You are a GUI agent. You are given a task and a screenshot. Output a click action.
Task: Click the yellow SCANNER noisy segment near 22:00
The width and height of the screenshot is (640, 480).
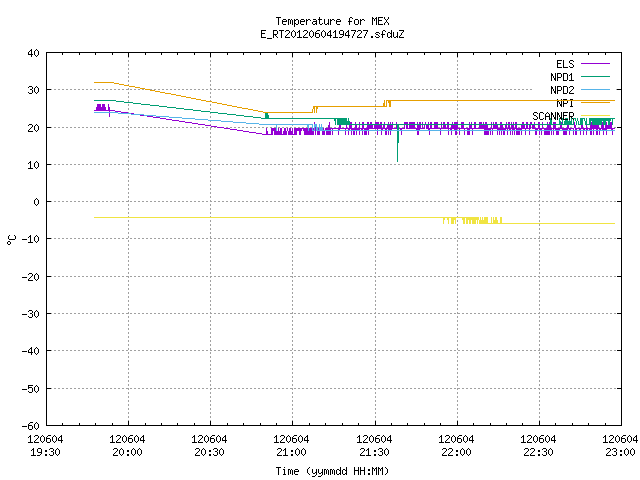pos(473,220)
